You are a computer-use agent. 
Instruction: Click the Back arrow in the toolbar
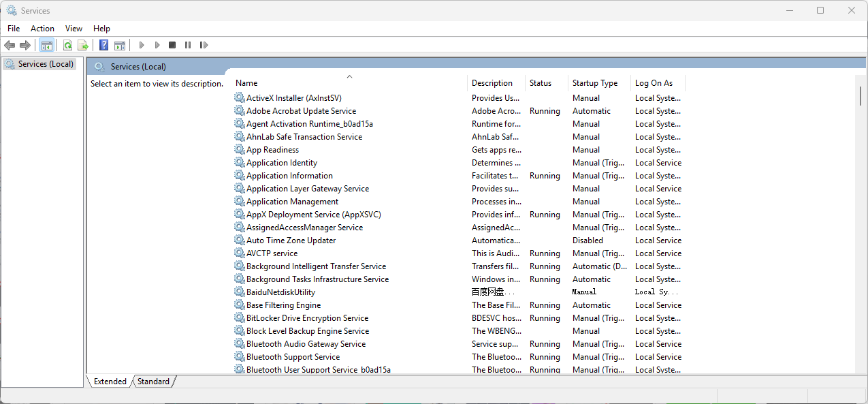point(10,45)
